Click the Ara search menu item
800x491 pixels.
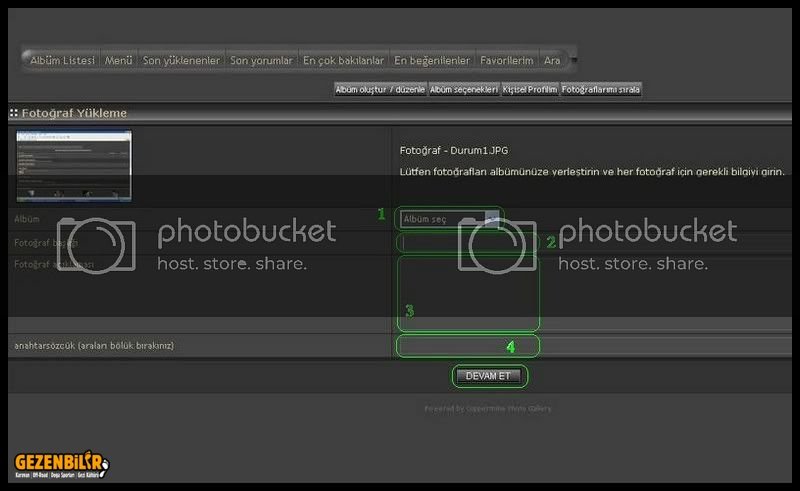click(551, 60)
